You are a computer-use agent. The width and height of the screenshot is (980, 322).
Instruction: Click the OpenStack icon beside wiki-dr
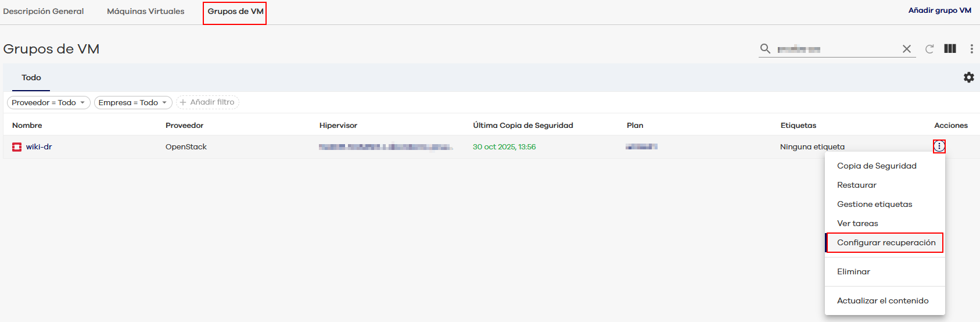pyautogui.click(x=17, y=147)
